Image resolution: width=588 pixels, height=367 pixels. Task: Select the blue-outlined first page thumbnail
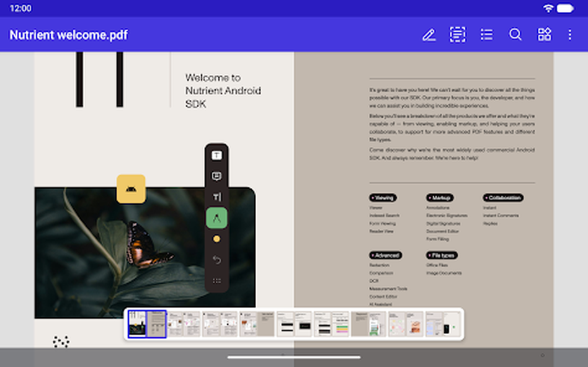click(x=147, y=324)
